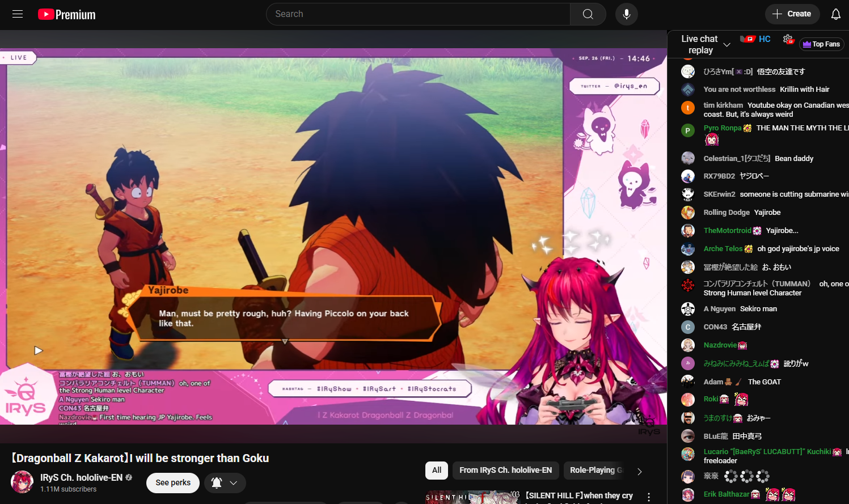
Task: Click the CON43 avatar in chat
Action: 688,327
